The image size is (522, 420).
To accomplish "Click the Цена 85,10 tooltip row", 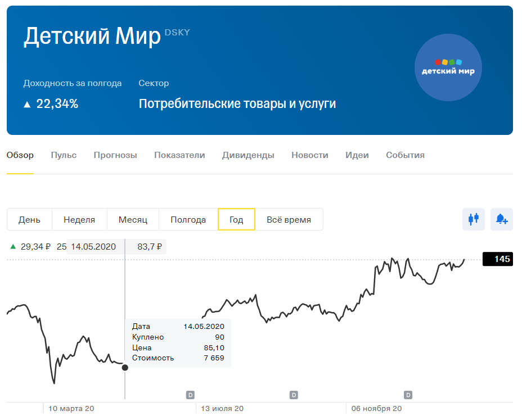I will [x=178, y=347].
